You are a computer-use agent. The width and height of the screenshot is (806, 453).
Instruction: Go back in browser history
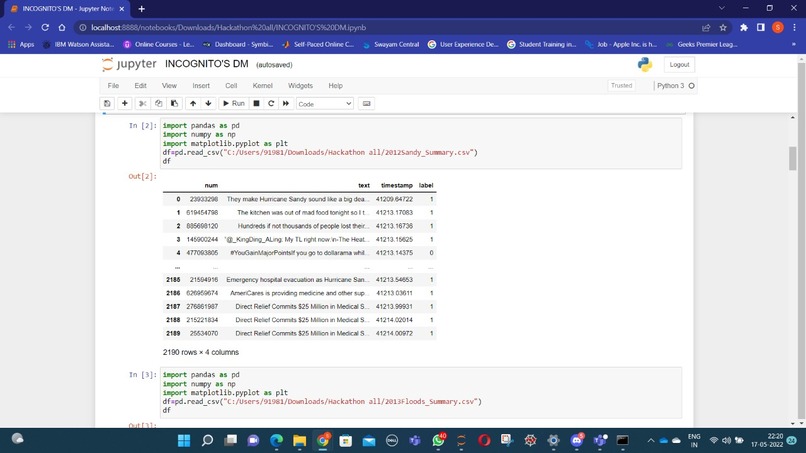click(x=12, y=27)
